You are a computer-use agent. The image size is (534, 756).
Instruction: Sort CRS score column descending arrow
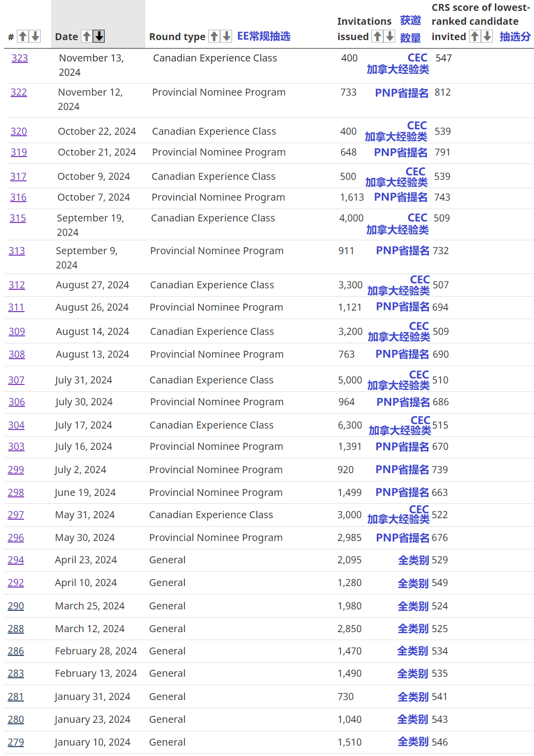coord(487,36)
